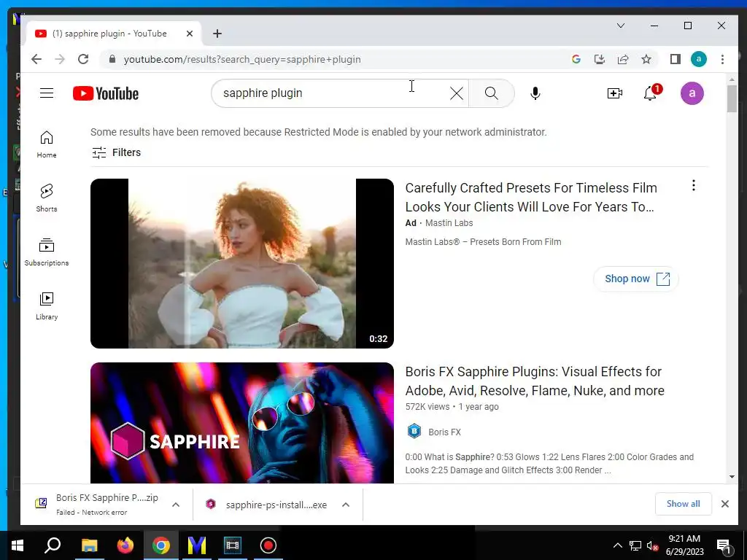The width and height of the screenshot is (747, 560).
Task: Click the Shop now button
Action: point(636,279)
